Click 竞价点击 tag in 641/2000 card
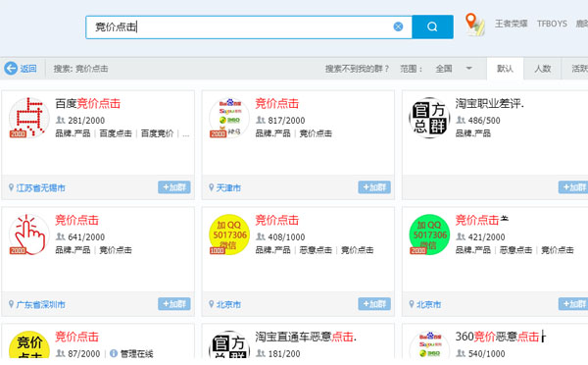The image size is (588, 365). click(116, 250)
